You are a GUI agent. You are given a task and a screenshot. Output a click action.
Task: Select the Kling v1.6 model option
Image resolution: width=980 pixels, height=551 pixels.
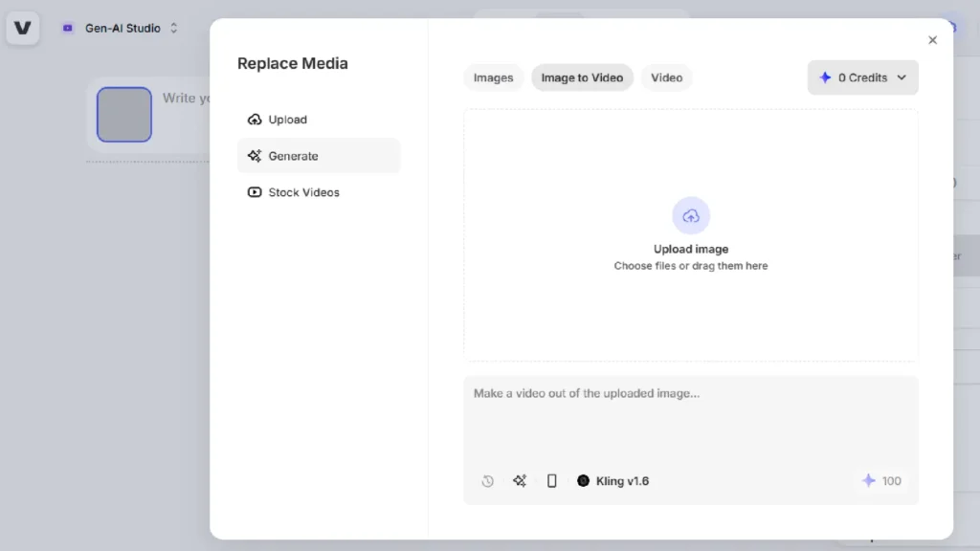620,481
